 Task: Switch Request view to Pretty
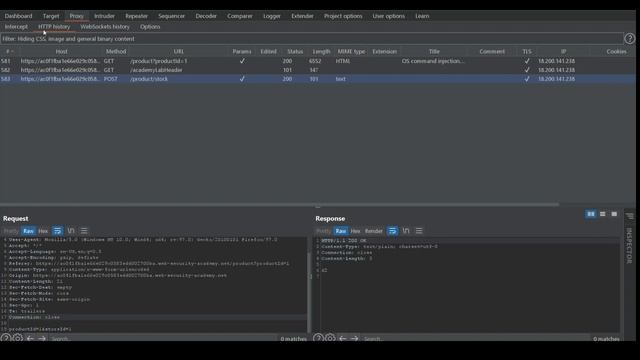(11, 231)
